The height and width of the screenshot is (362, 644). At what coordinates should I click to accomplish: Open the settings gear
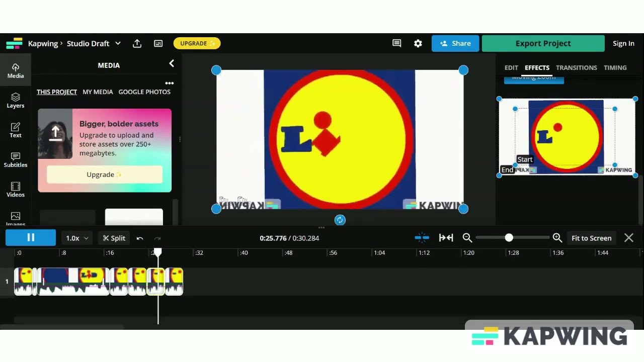point(418,43)
